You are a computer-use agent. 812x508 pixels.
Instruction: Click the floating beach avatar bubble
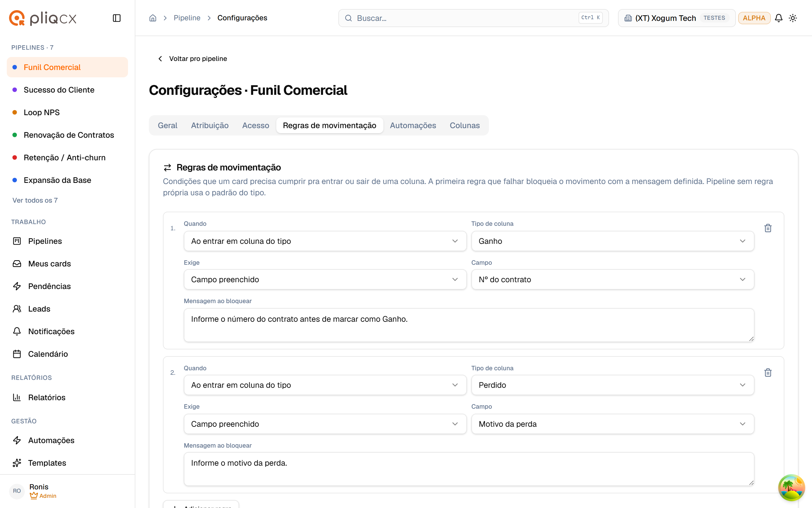791,487
